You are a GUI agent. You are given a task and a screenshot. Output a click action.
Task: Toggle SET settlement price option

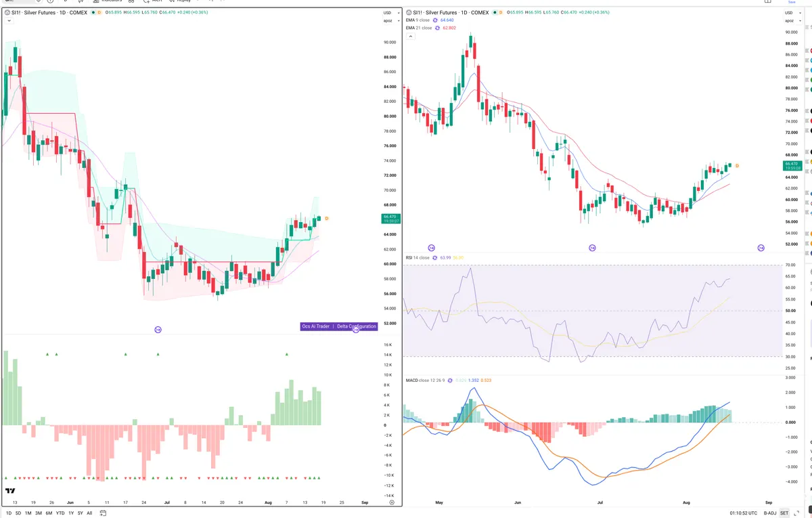pyautogui.click(x=784, y=513)
